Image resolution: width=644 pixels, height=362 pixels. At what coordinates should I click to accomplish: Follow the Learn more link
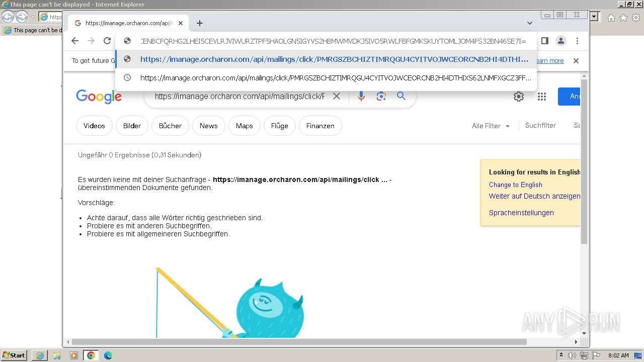coord(550,61)
